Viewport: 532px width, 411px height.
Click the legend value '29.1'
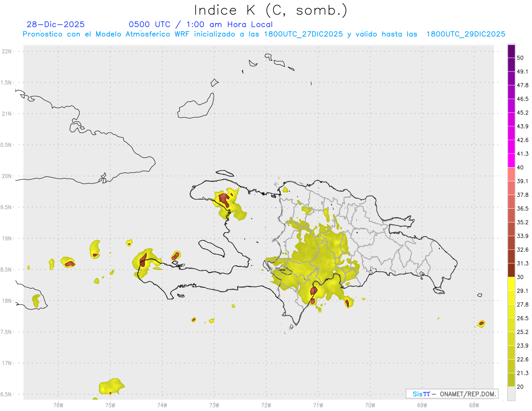(x=523, y=291)
